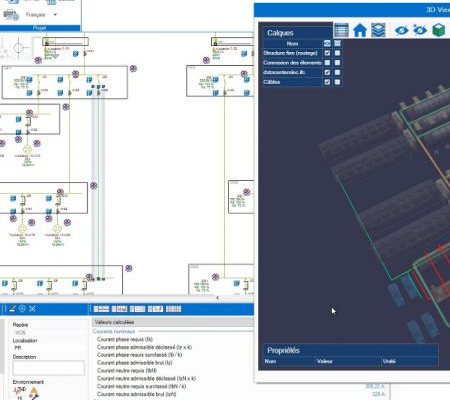Uncheck the Câbles layer visibility checkbox
Screen dimensions: 450x400
pos(327,82)
